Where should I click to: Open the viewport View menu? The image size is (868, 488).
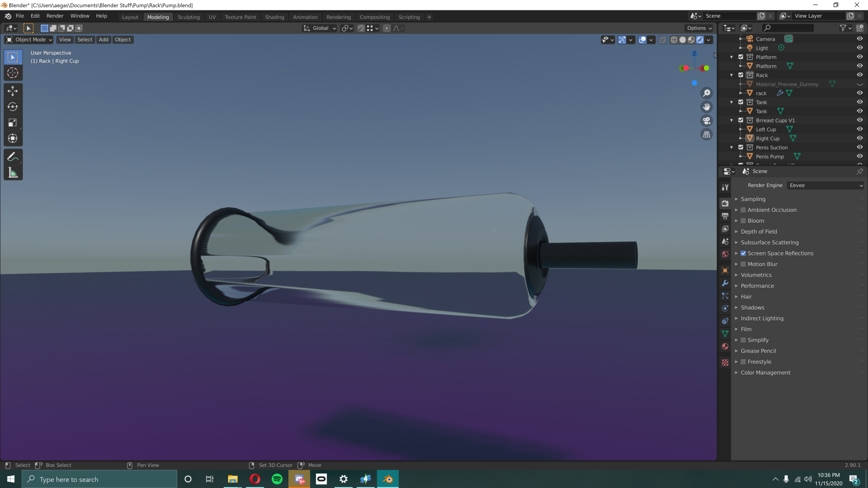pos(65,40)
